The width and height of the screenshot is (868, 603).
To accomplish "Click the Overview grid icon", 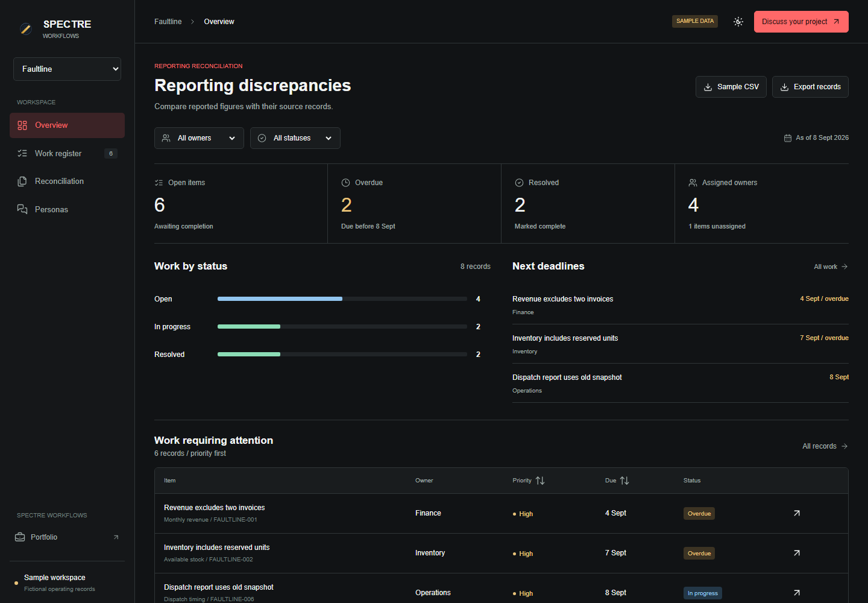I will click(22, 125).
